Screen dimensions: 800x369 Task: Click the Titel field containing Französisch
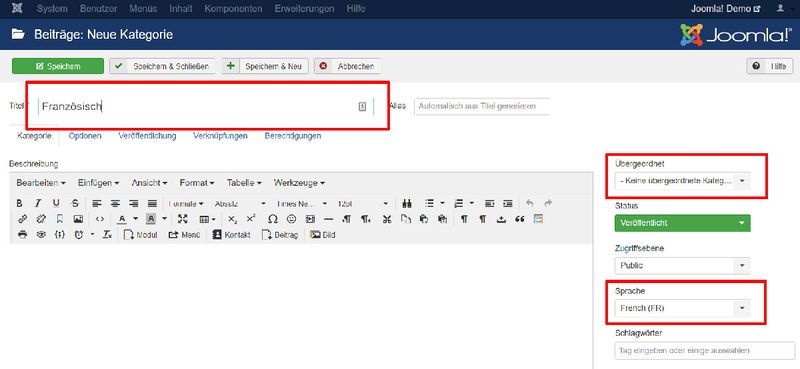tap(207, 106)
